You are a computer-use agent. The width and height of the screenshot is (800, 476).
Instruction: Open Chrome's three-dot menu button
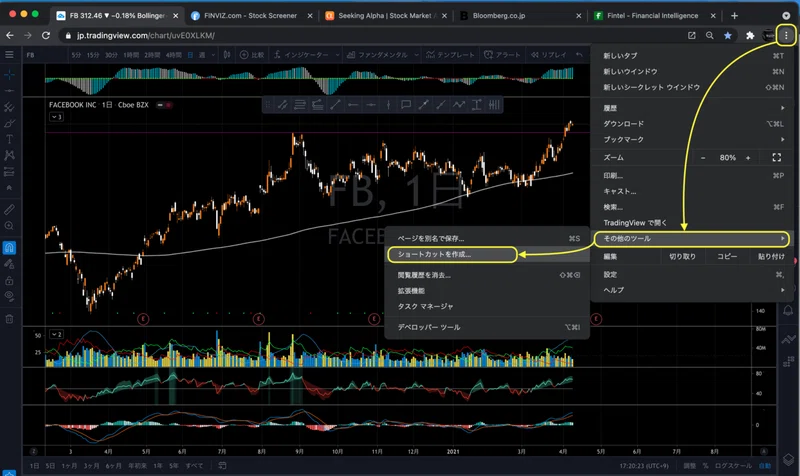(786, 35)
